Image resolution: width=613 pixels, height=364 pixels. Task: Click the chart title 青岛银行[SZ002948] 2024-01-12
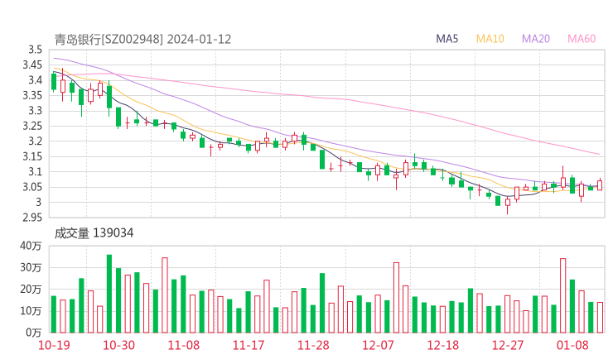pyautogui.click(x=142, y=40)
